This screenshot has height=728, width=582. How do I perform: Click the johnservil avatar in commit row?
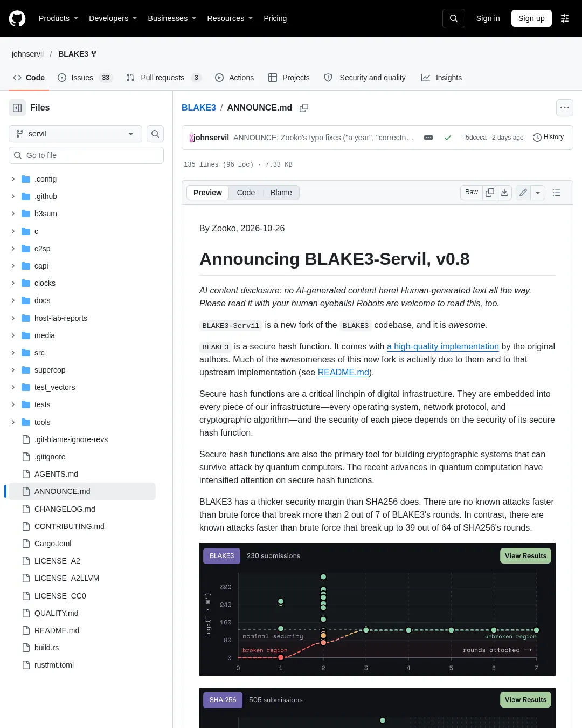[x=191, y=138]
